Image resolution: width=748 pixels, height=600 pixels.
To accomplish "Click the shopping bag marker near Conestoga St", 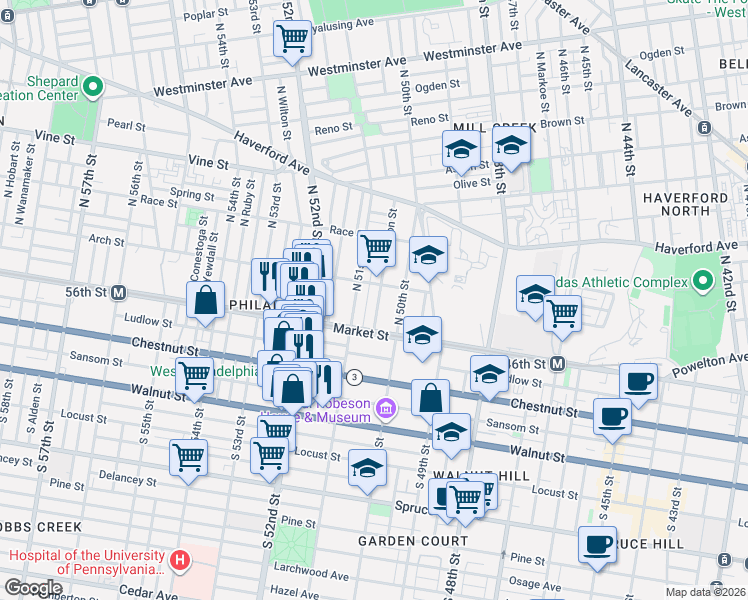I will tap(206, 300).
